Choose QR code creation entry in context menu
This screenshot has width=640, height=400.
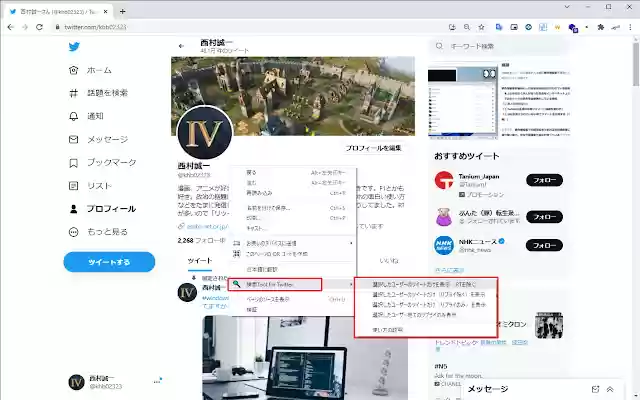coord(293,253)
